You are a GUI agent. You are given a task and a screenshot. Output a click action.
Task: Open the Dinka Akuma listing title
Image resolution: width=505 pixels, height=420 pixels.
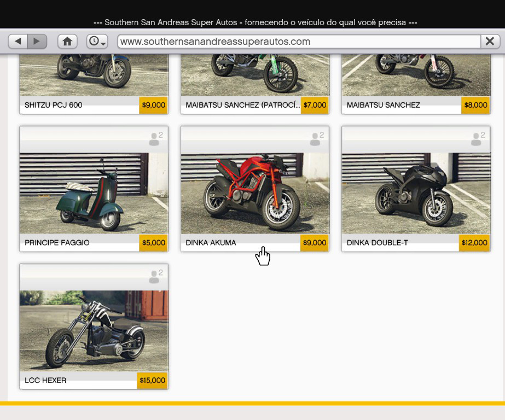[211, 243]
